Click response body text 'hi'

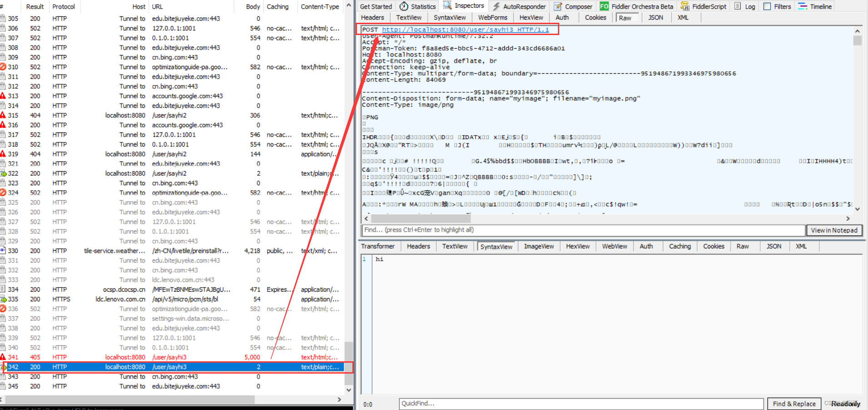[x=379, y=259]
